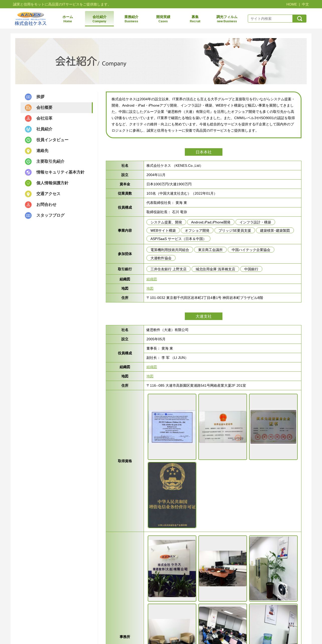Open the 開発実績 Cases nav item

point(163,19)
